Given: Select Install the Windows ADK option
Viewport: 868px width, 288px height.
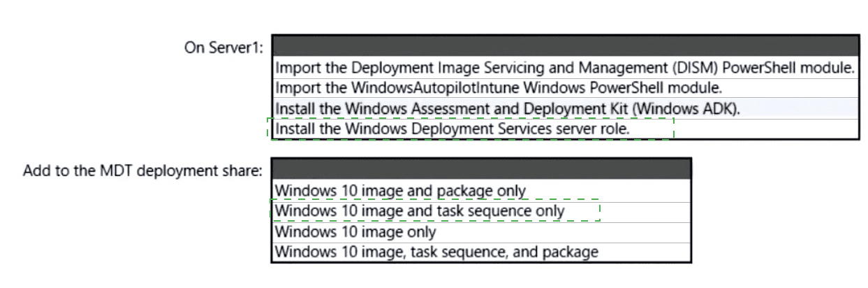Looking at the screenshot, I should coord(507,109).
